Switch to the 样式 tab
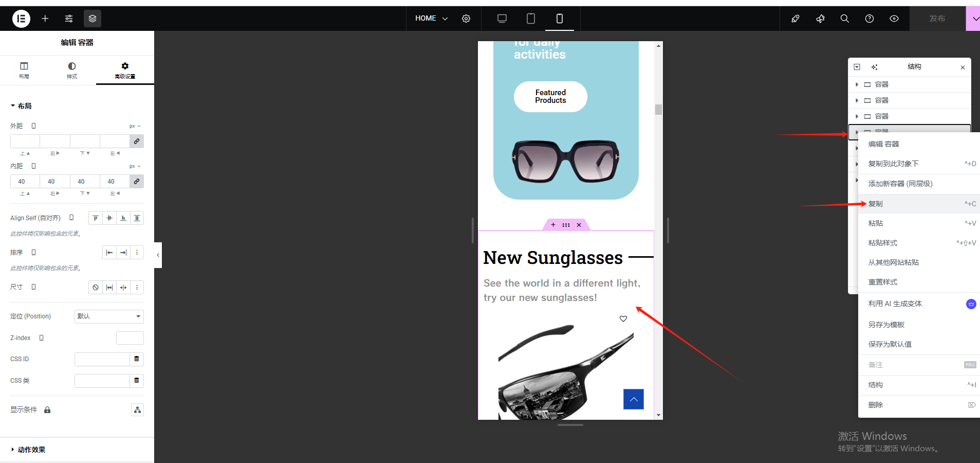This screenshot has height=463, width=980. click(72, 70)
